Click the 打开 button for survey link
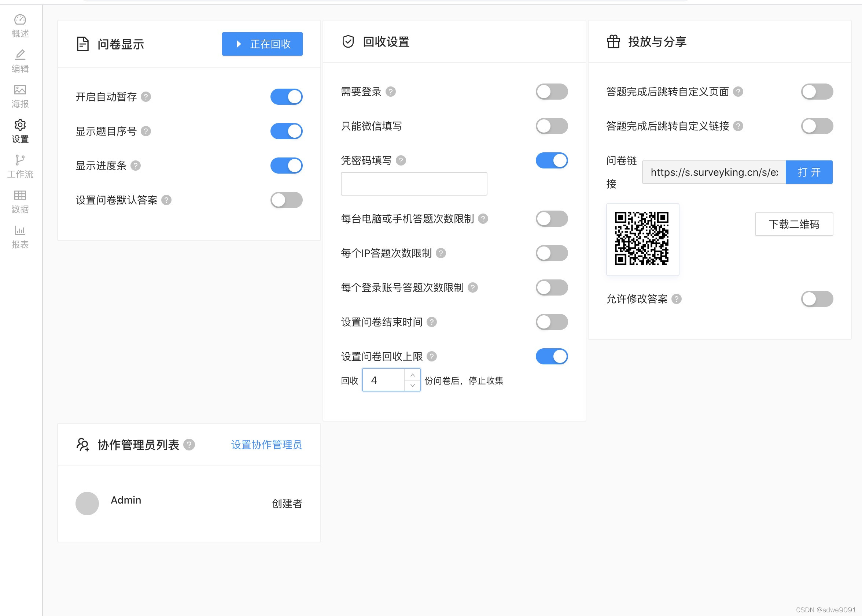The height and width of the screenshot is (616, 862). pyautogui.click(x=809, y=172)
